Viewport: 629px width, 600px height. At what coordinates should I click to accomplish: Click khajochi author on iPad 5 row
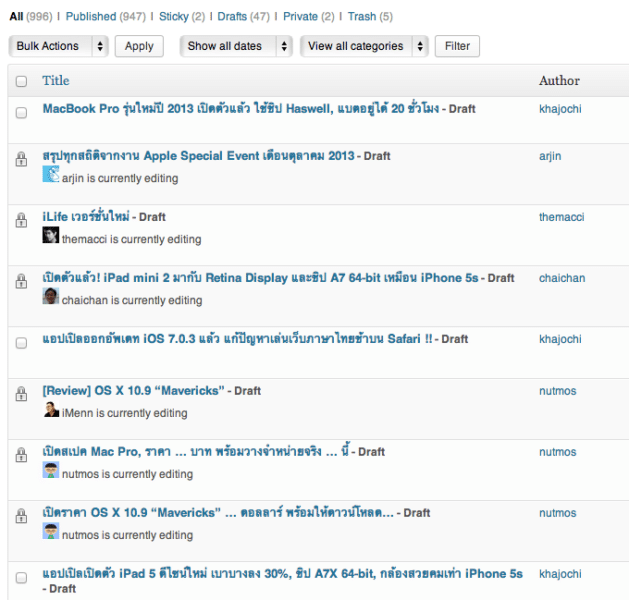(x=560, y=574)
